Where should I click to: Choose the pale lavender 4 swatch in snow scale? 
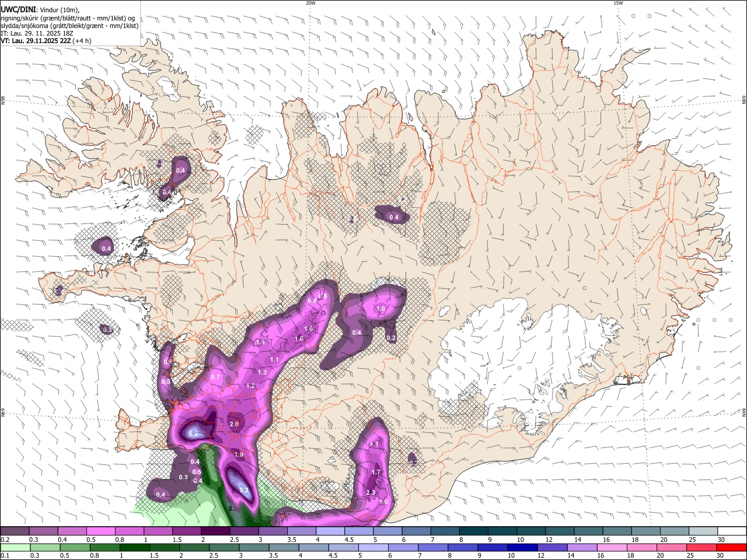(330, 531)
